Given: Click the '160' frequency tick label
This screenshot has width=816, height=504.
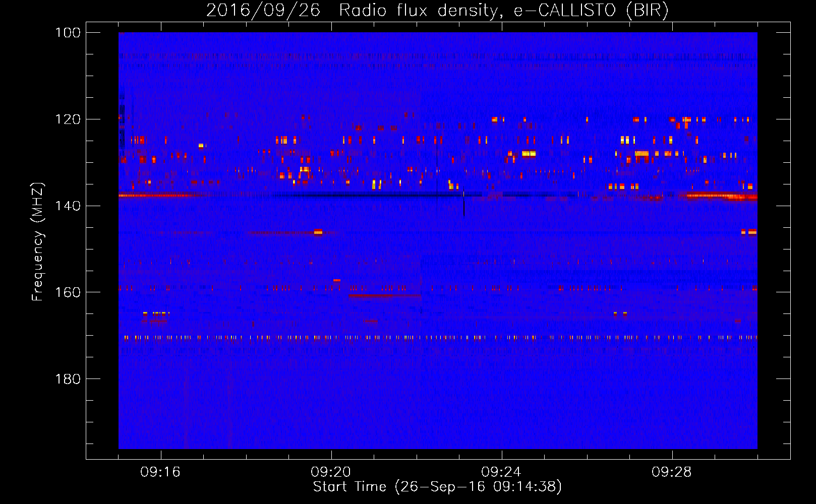Looking at the screenshot, I should 68,292.
